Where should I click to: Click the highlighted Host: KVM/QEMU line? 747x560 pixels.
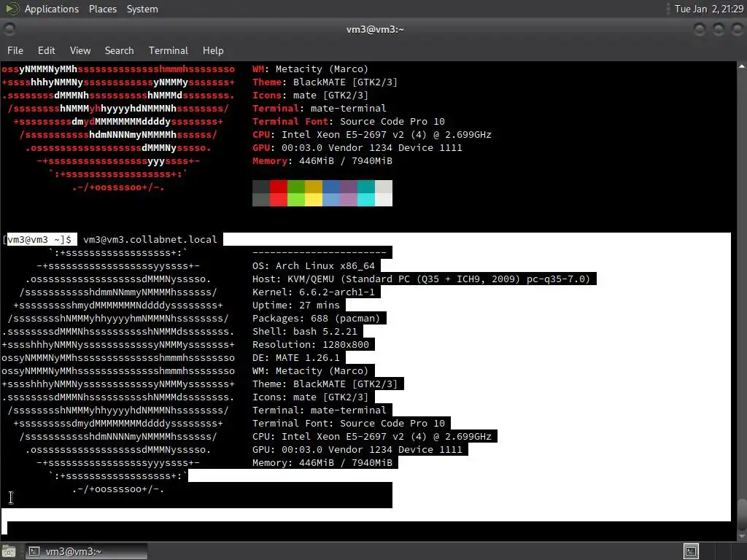click(421, 279)
